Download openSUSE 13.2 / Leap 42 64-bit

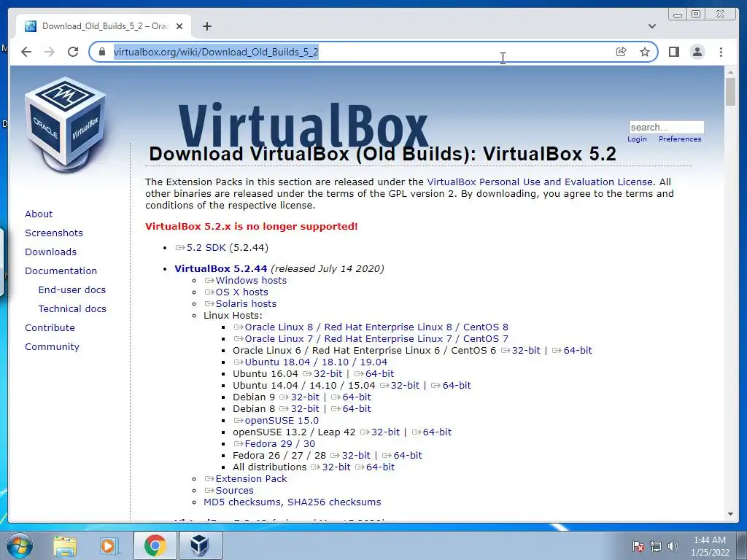(432, 432)
